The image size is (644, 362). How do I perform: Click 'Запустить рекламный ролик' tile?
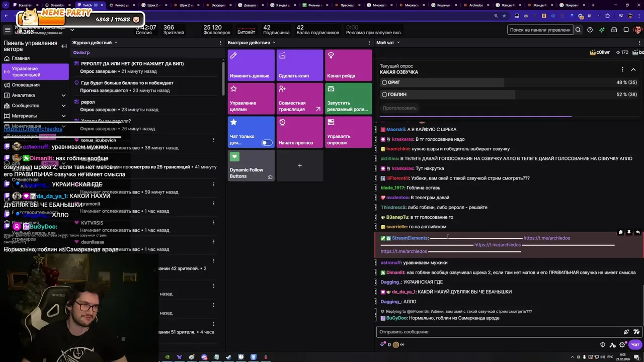(x=348, y=98)
